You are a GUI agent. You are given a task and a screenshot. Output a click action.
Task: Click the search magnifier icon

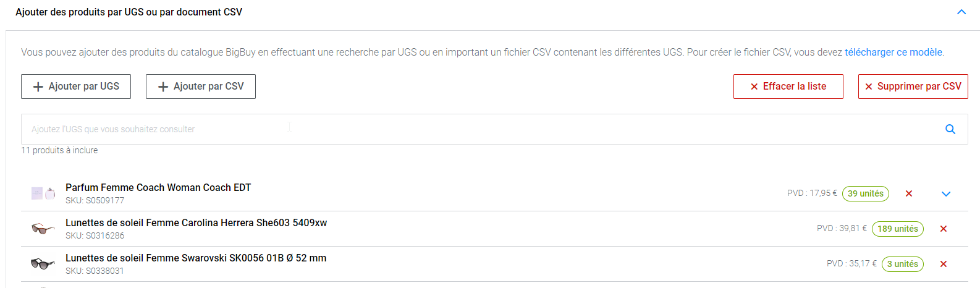pos(950,129)
